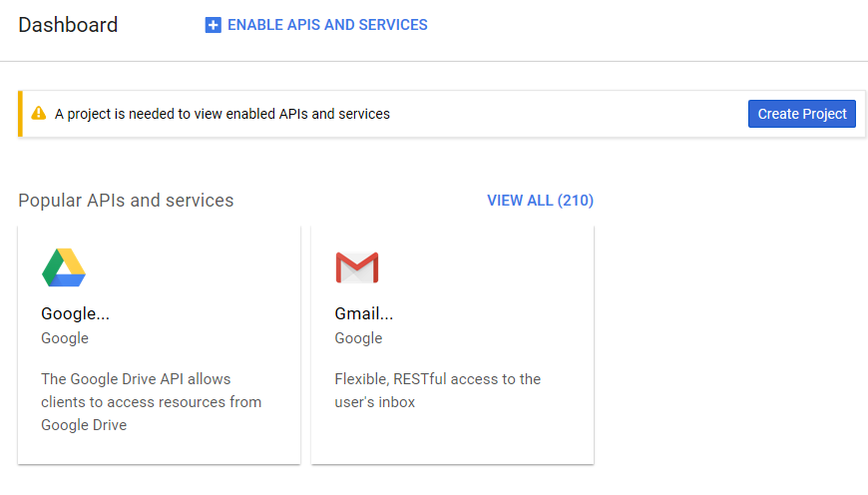Click the Google Drive triangle logo
Image resolution: width=868 pixels, height=495 pixels.
64,267
